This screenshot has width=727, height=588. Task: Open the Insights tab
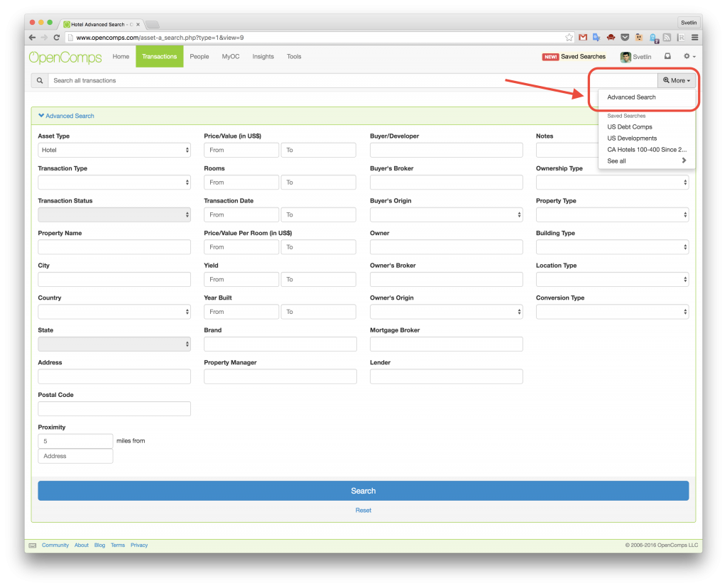coord(263,57)
